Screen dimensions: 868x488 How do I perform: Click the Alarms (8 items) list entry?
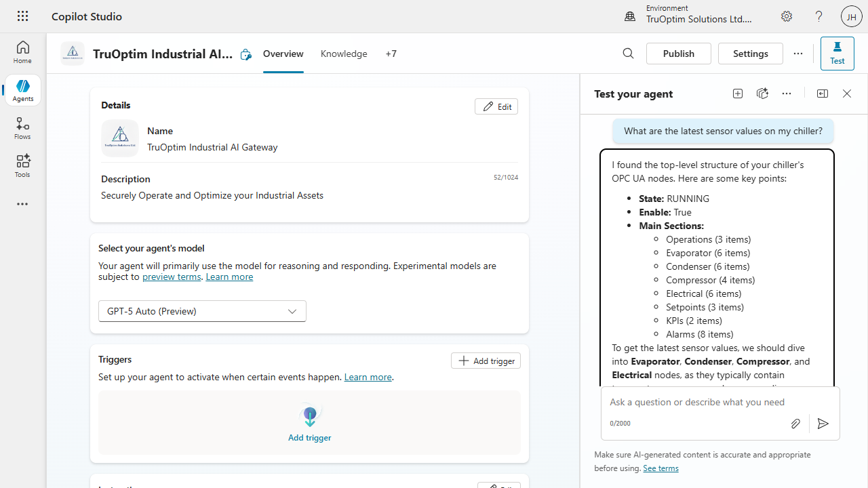700,334
